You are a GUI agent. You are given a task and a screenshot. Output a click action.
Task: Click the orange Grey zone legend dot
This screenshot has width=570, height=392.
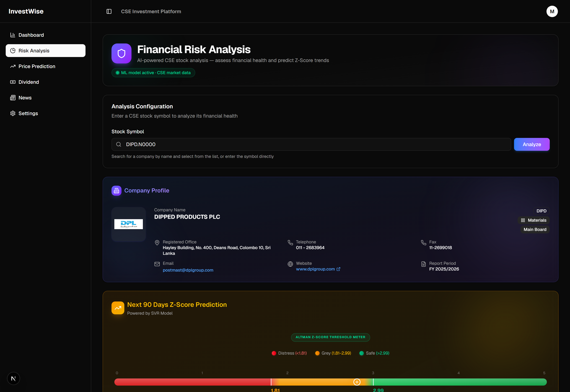pos(317,353)
